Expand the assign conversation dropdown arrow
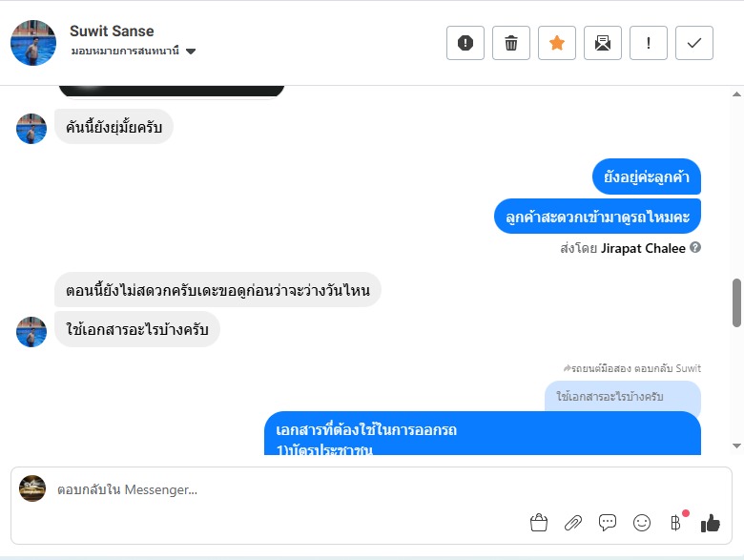The width and height of the screenshot is (744, 560). [x=191, y=52]
